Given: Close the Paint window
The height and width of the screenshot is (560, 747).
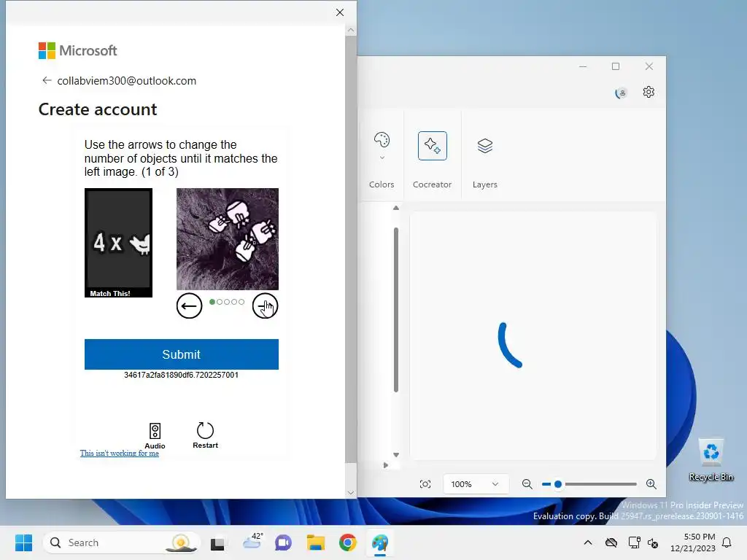Looking at the screenshot, I should (649, 66).
